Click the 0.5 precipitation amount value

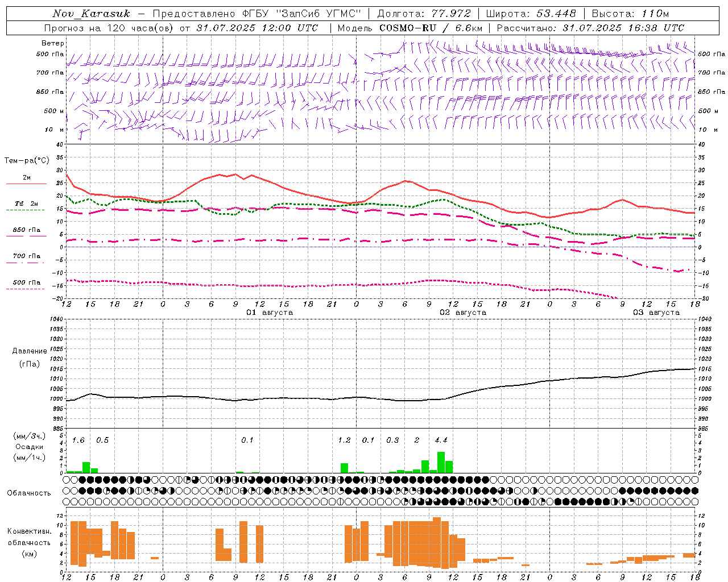(102, 440)
